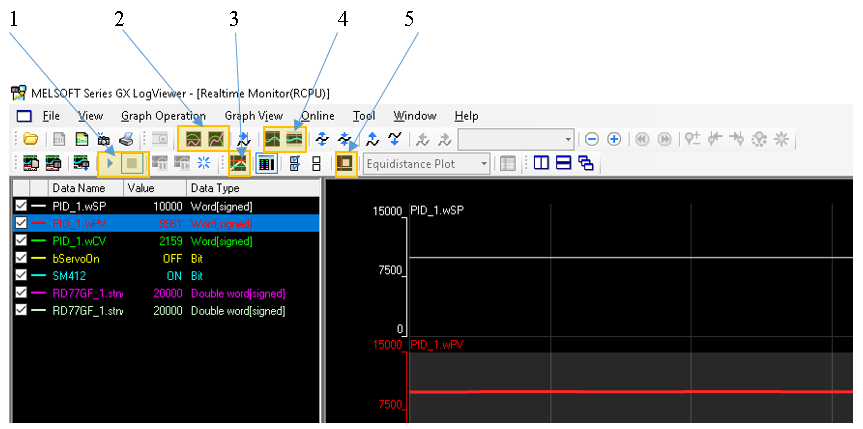Viewport: 863px width, 429px height.
Task: Click the Value column header
Action: point(155,188)
